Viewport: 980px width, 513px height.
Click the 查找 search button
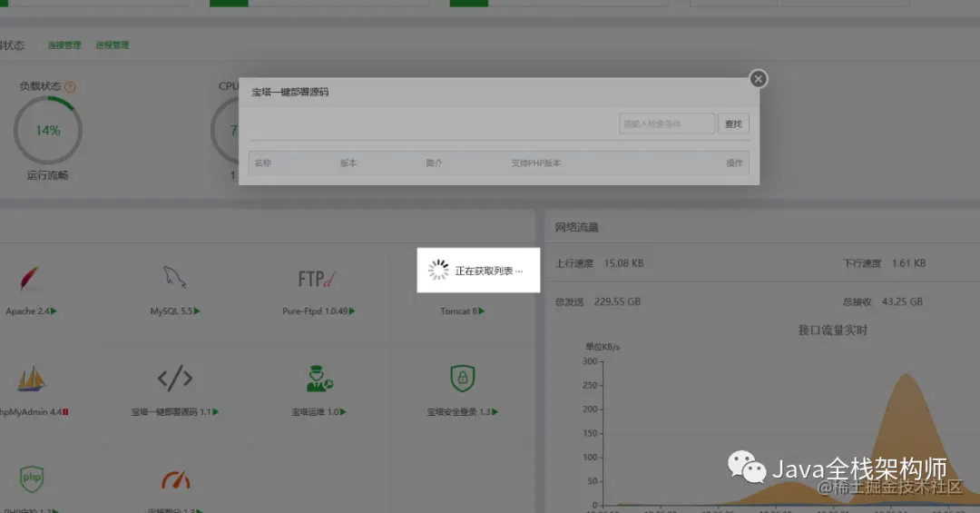(x=733, y=123)
